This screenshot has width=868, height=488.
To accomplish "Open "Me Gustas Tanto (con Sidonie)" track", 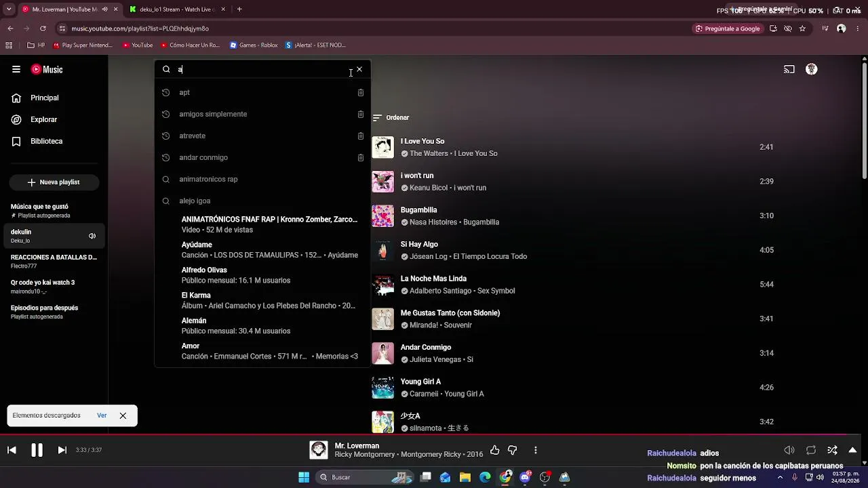I will pyautogui.click(x=450, y=313).
